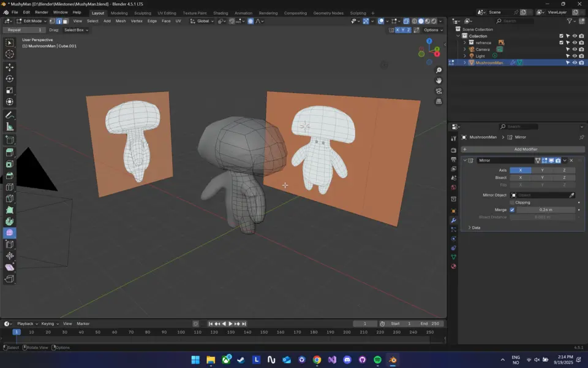Click the pan view hand icon
Viewport: 588px width, 368px height.
pos(439,80)
